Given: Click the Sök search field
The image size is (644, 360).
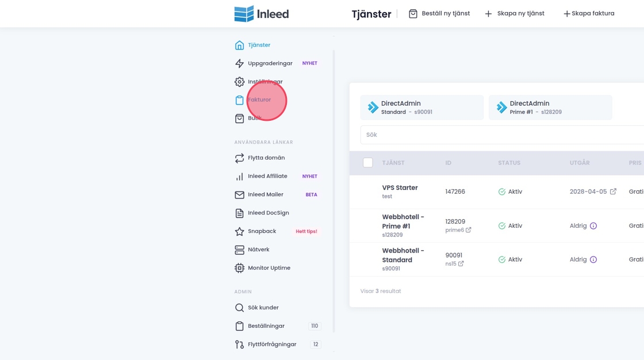Looking at the screenshot, I should pos(500,135).
